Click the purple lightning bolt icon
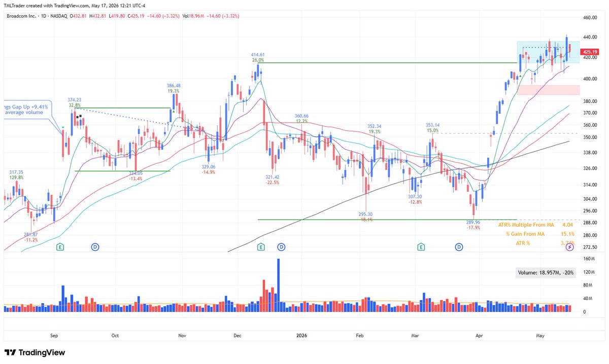Viewport: 609px width, 364px height. 570,247
